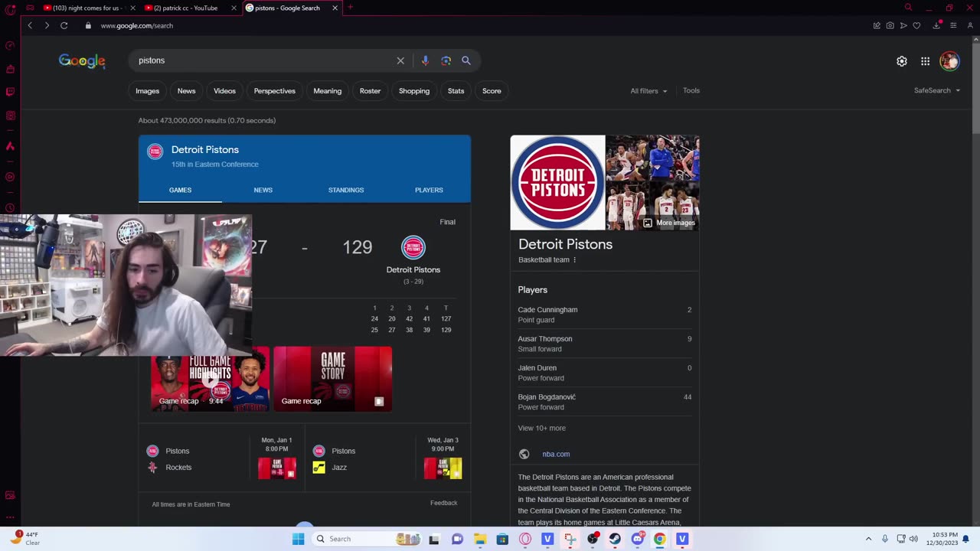This screenshot has width=980, height=551.
Task: Go back to the previous page
Action: point(30,25)
